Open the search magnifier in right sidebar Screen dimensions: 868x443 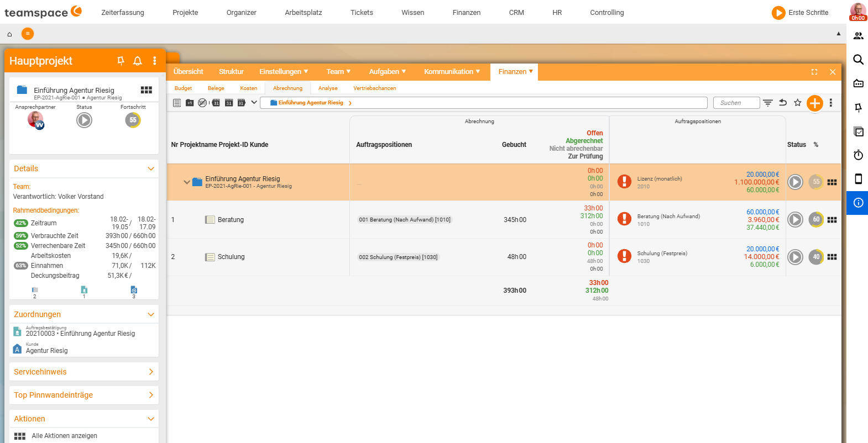[859, 60]
